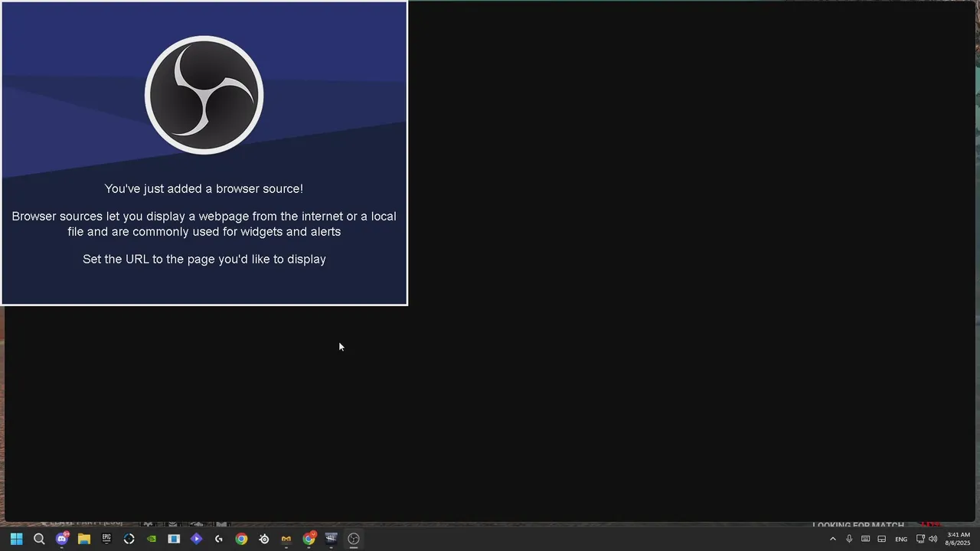
Task: Open the touch keyboard tray icon
Action: pos(865,539)
